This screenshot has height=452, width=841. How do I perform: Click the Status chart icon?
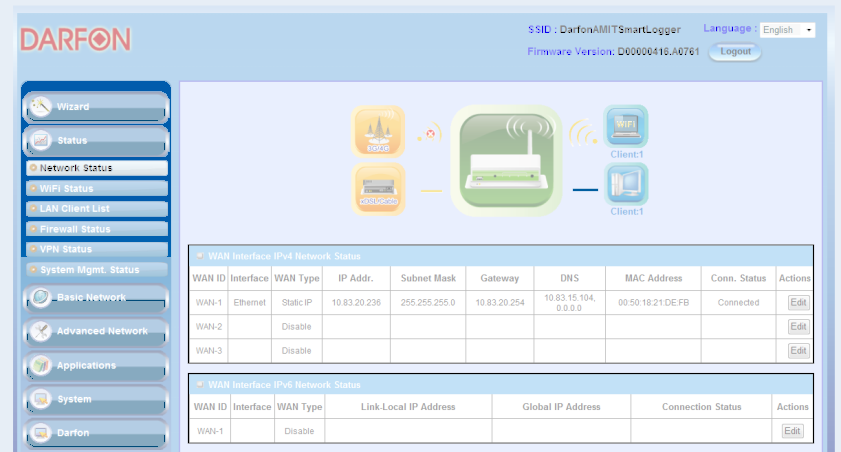[41, 140]
